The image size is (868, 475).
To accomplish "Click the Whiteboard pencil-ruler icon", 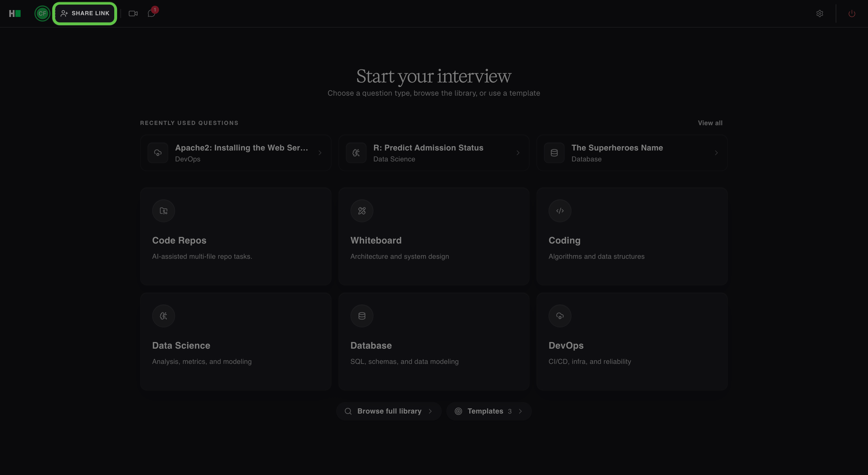I will click(362, 211).
